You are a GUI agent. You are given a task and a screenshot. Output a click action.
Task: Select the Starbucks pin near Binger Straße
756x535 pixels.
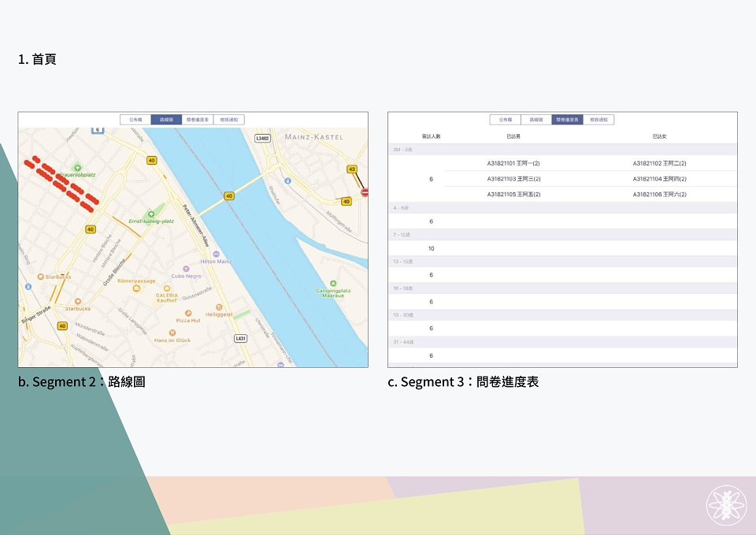[78, 302]
